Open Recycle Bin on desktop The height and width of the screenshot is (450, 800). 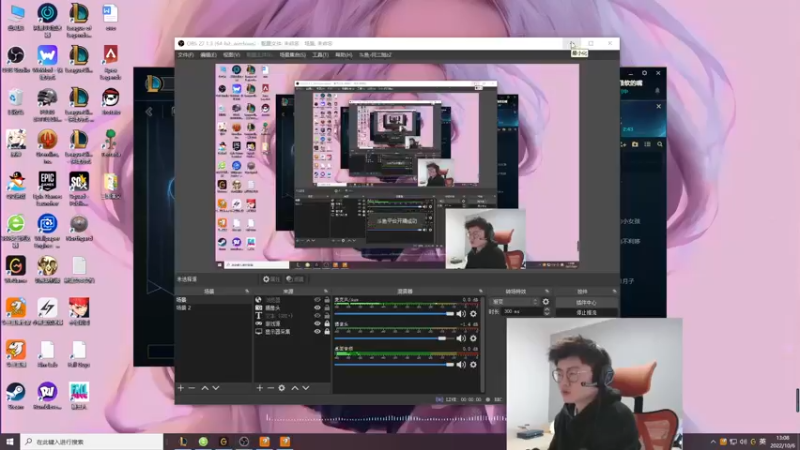(x=16, y=101)
